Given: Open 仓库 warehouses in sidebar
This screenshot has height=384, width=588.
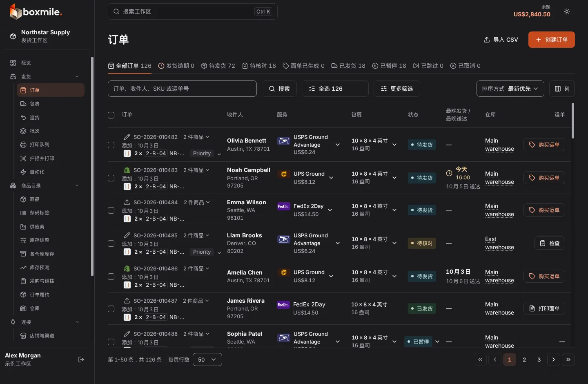Looking at the screenshot, I should coord(51,308).
